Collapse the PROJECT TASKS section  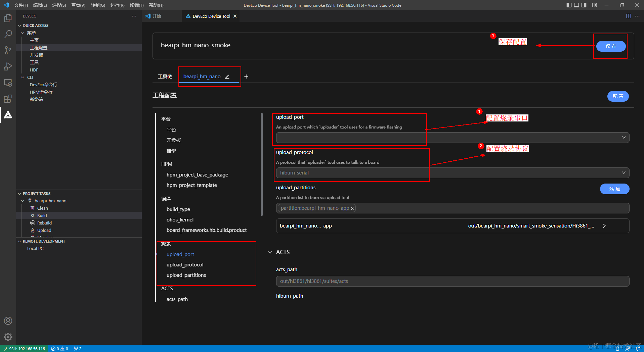(19, 194)
